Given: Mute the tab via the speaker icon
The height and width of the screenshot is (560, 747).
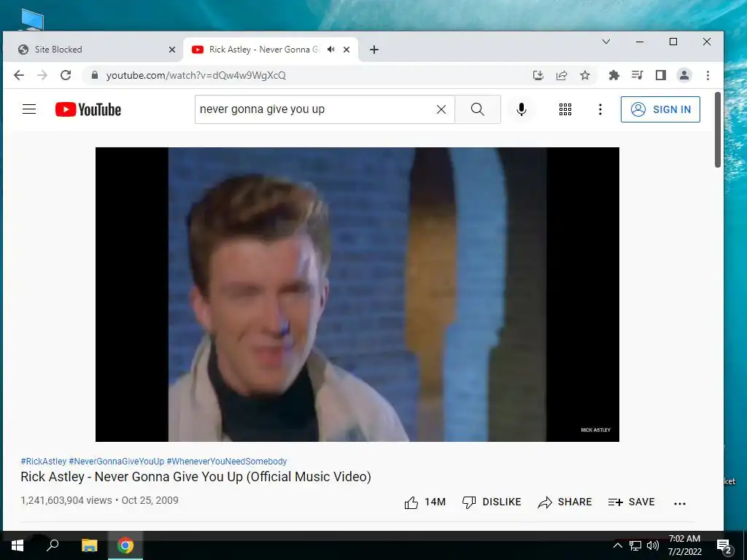Looking at the screenshot, I should pyautogui.click(x=330, y=50).
